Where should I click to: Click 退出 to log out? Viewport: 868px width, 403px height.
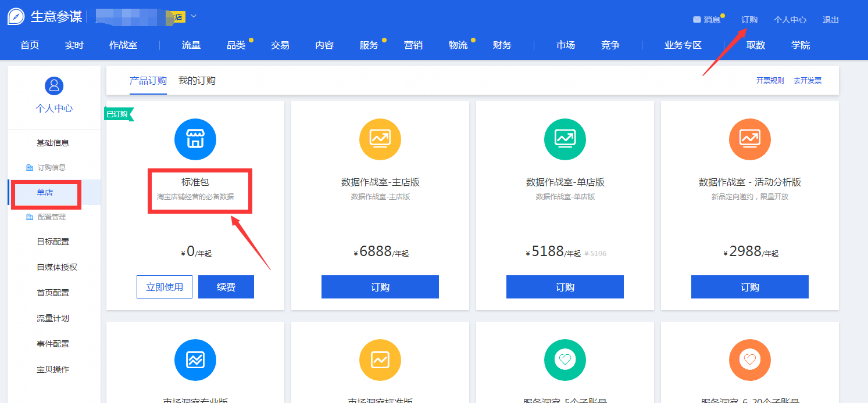click(x=830, y=19)
